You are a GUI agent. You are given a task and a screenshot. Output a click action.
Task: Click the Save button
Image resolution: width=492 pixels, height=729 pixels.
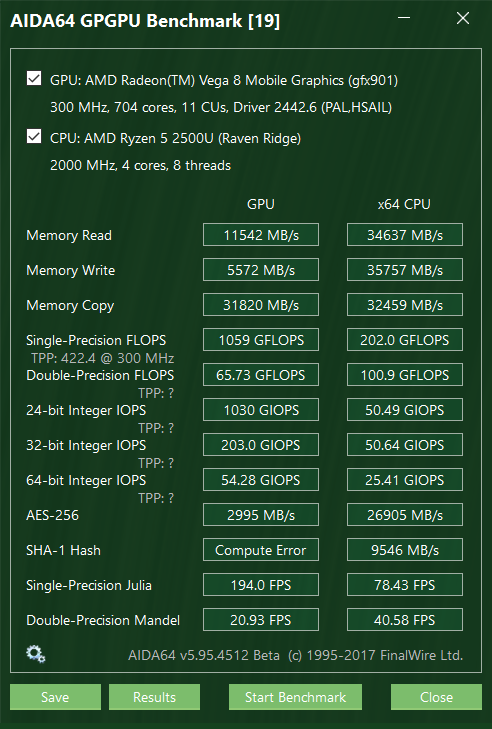tap(55, 697)
